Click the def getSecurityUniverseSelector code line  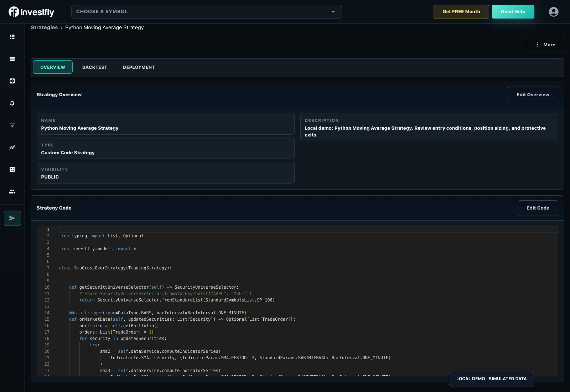tap(154, 287)
